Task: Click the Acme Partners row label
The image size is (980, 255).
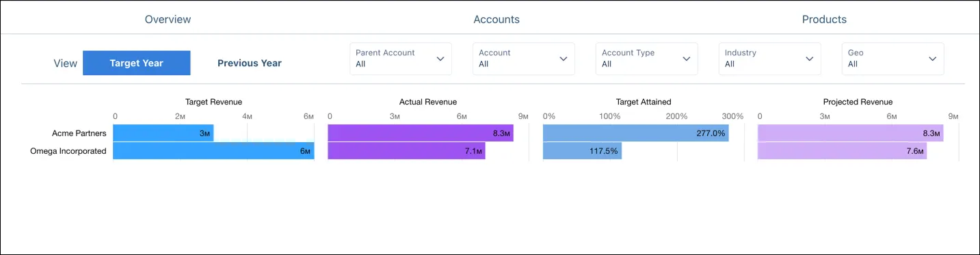Action: point(79,133)
